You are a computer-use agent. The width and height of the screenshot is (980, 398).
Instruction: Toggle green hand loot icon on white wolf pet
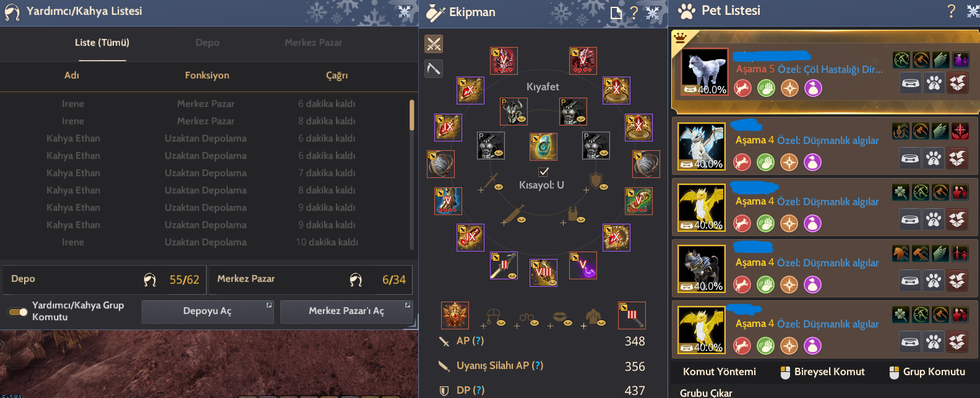766,88
